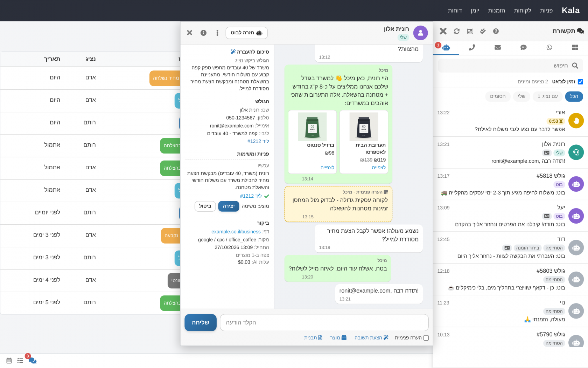Select the חסומים filter chip
The height and width of the screenshot is (368, 588).
[498, 96]
